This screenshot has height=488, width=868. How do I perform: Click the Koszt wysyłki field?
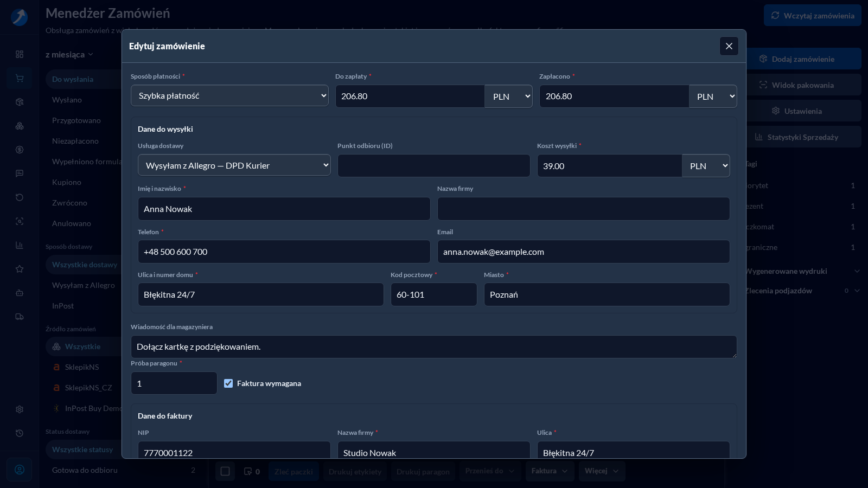click(610, 166)
